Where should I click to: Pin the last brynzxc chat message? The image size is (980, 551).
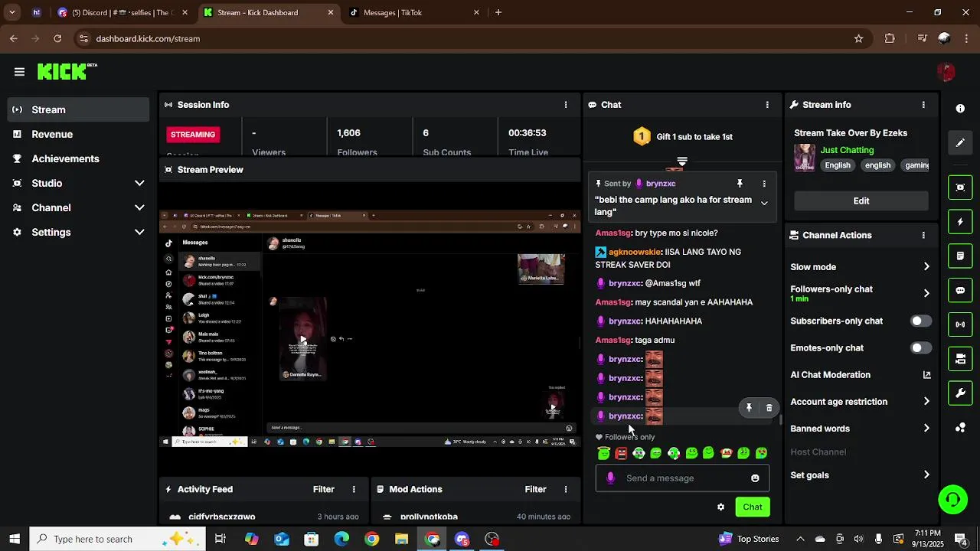(x=749, y=408)
